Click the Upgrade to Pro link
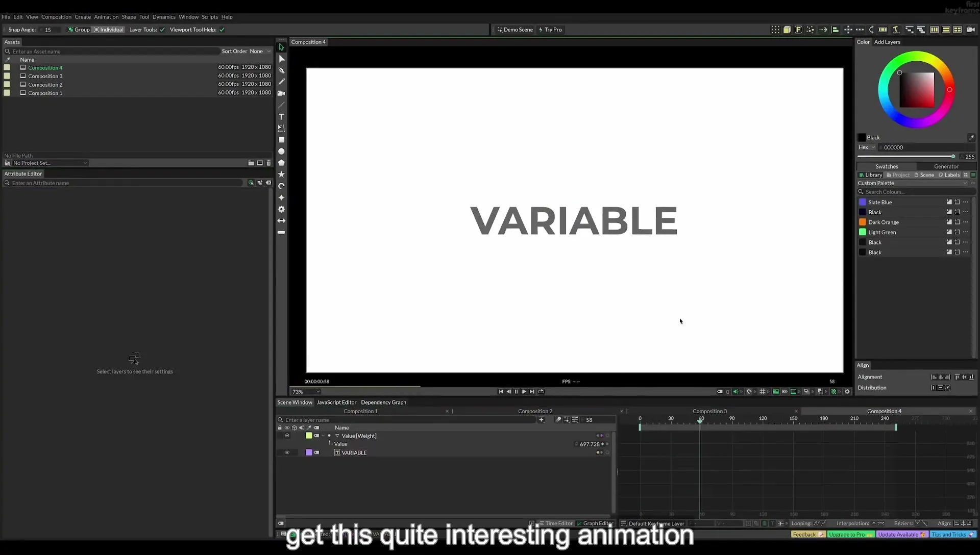Image resolution: width=980 pixels, height=555 pixels. 850,535
